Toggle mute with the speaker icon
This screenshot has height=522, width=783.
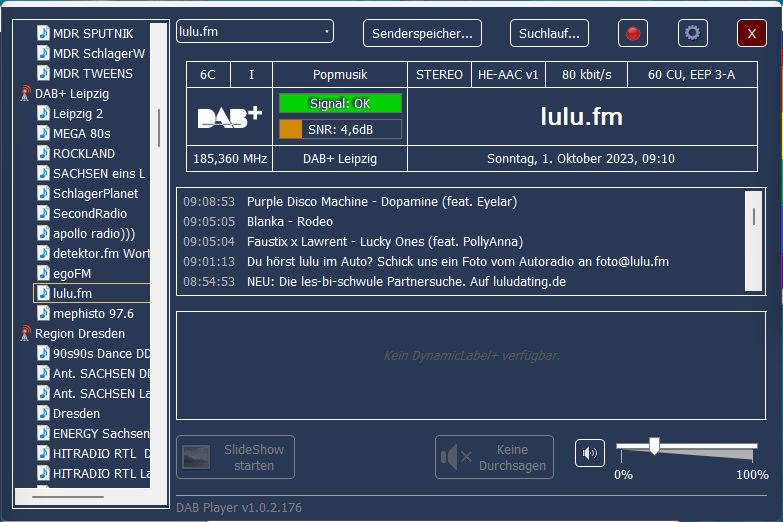[x=590, y=453]
